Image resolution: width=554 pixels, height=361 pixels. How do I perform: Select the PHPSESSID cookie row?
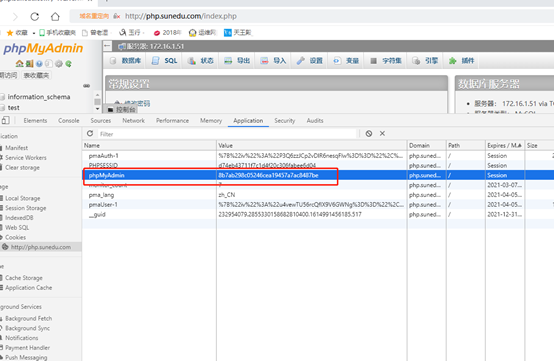tap(318, 165)
